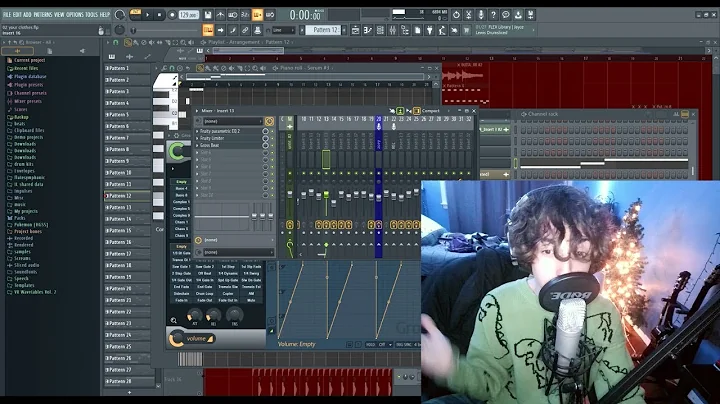Open the Fruity parametric EQ 2 mixer slot

pos(228,131)
